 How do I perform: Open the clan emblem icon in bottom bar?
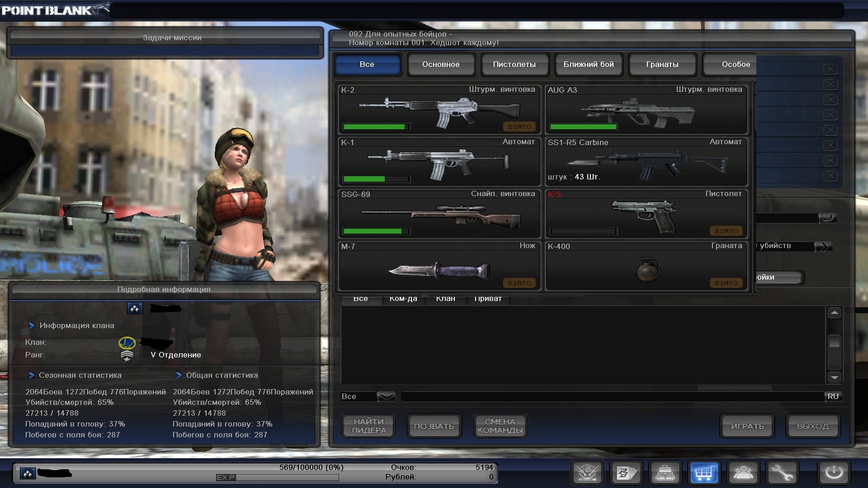tap(587, 473)
